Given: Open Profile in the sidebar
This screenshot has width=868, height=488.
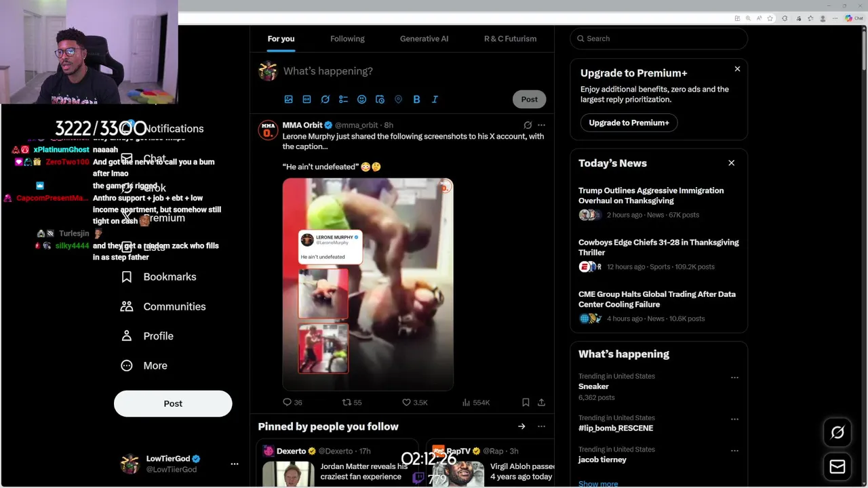Looking at the screenshot, I should pyautogui.click(x=147, y=336).
